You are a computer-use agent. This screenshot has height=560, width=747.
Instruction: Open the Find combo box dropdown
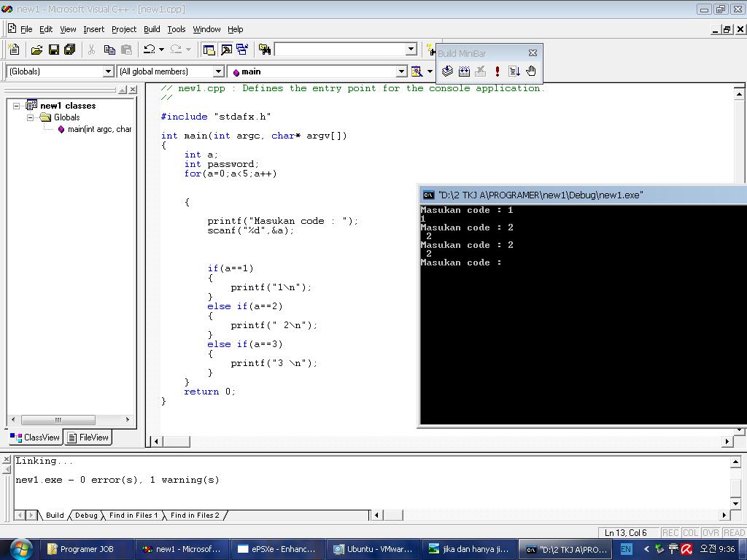click(x=411, y=49)
